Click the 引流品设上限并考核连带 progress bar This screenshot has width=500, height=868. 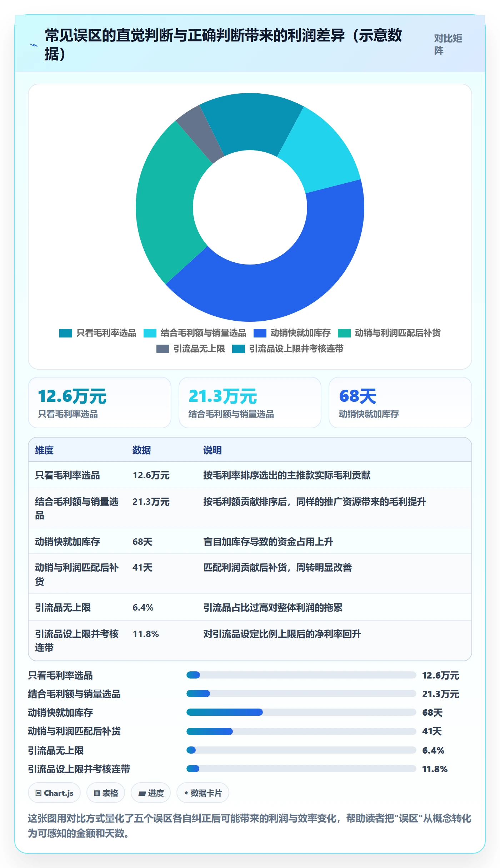point(301,769)
